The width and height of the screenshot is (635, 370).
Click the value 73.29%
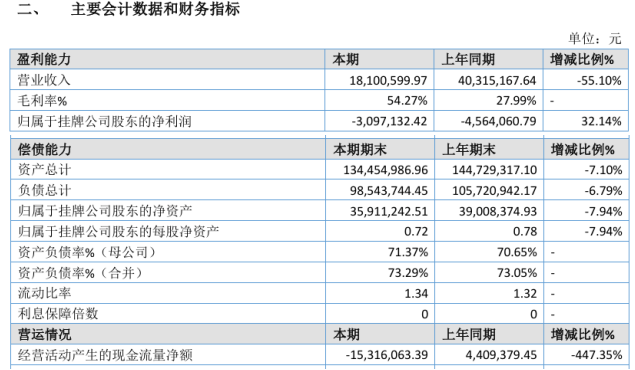tap(408, 273)
